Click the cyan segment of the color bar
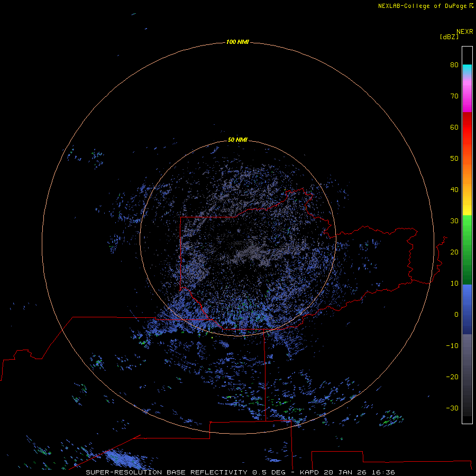Viewport: 476px width, 476px height. 467,69
